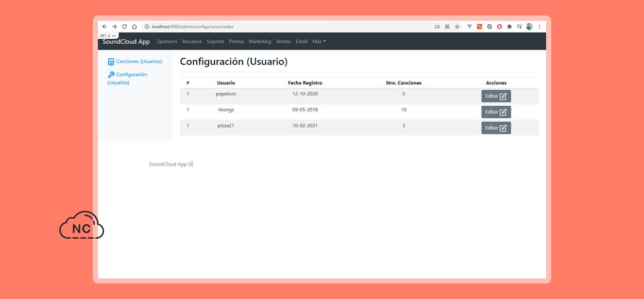This screenshot has width=644, height=299.
Task: Open the extensions puzzle piece menu
Action: coord(510,26)
